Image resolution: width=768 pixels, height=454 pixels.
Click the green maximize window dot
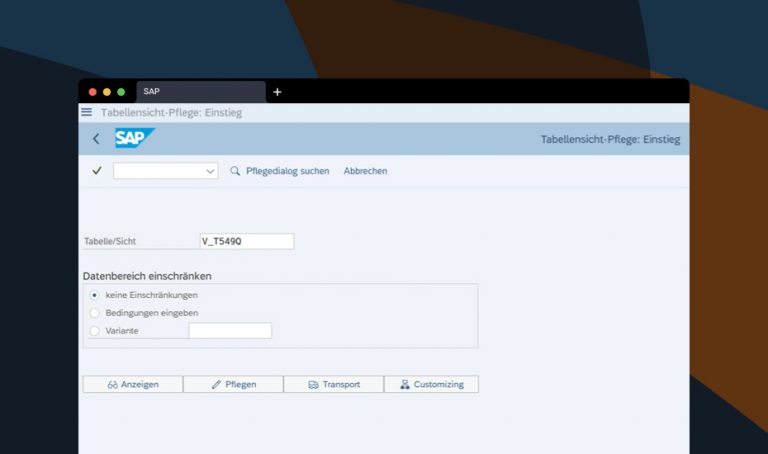(x=121, y=92)
